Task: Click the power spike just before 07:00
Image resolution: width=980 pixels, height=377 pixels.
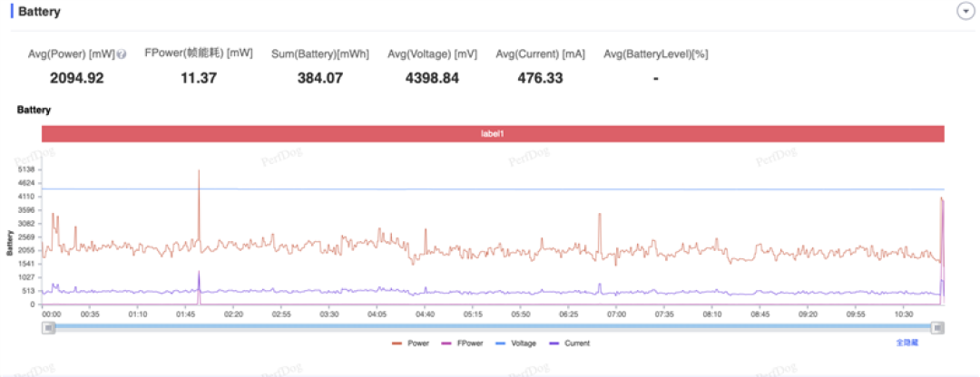Action: click(x=600, y=231)
